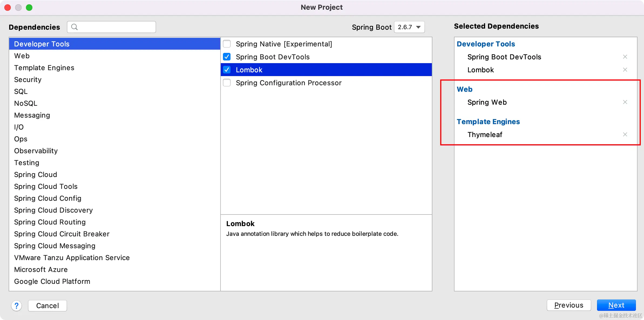Remove Spring Web from selected dependencies

pos(625,102)
